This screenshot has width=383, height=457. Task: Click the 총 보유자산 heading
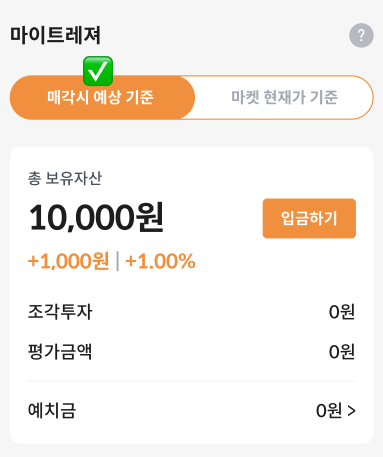click(65, 178)
